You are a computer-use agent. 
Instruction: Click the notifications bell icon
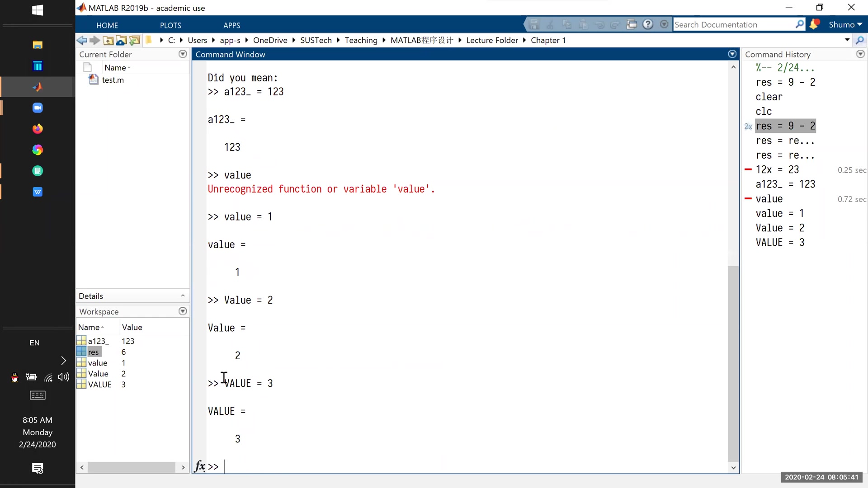click(x=814, y=24)
